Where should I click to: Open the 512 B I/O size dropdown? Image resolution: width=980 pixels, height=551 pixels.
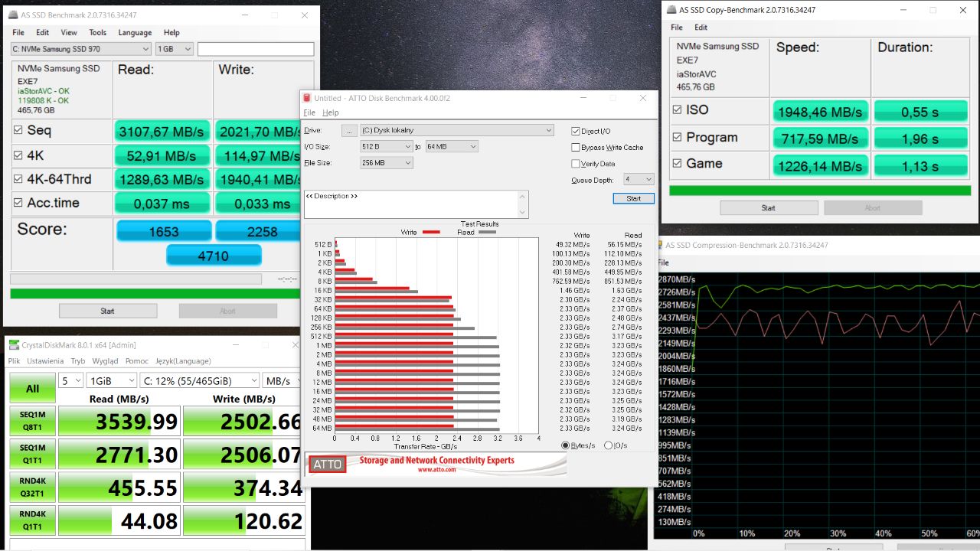[386, 146]
